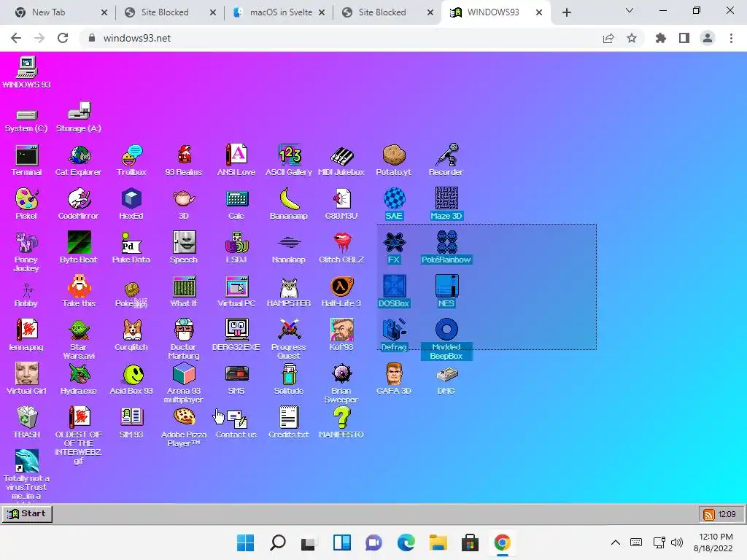Open Puke Data icon
Viewport: 747px width, 560px height.
coord(131,248)
